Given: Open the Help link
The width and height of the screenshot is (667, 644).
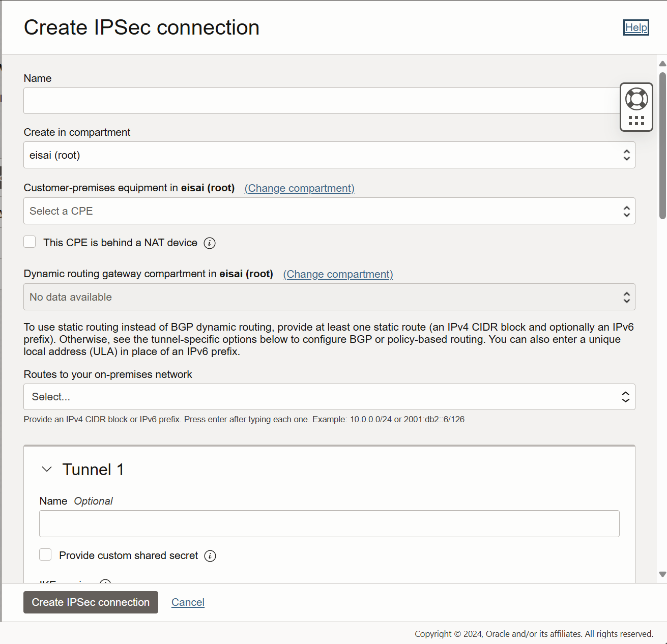Looking at the screenshot, I should tap(636, 27).
